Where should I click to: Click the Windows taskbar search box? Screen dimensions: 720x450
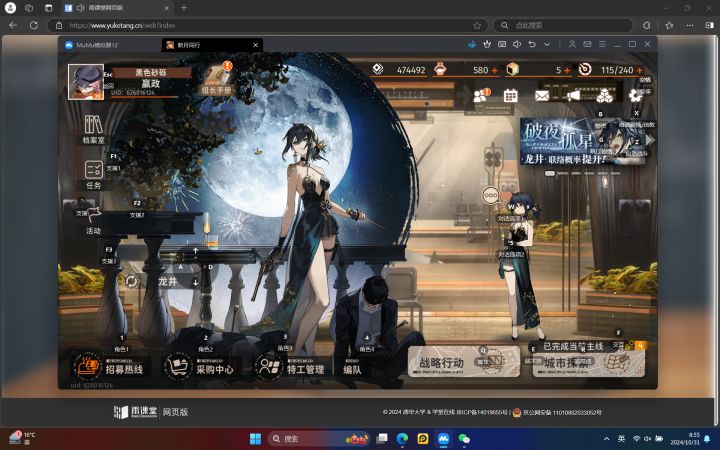click(319, 439)
